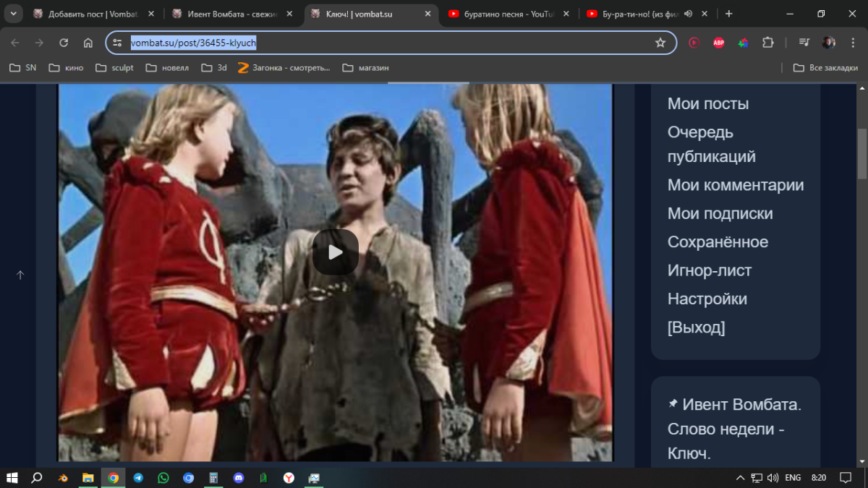868x488 pixels.
Task: Open the Windows Start menu
Action: click(x=12, y=478)
